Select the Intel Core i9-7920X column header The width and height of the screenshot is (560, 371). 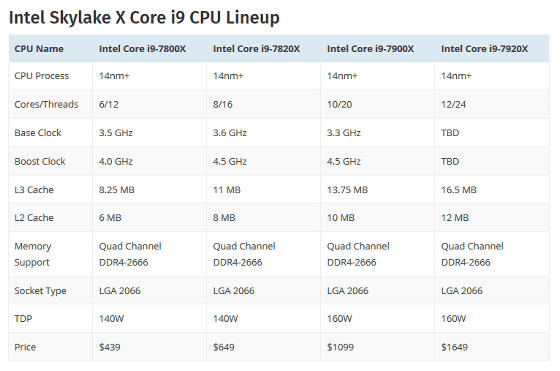pos(484,49)
